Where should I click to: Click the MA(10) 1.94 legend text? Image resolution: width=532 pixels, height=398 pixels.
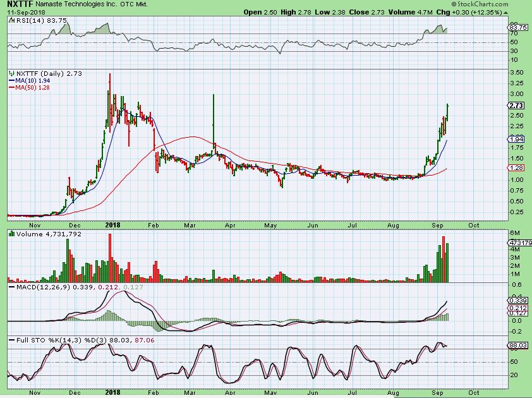[33, 81]
